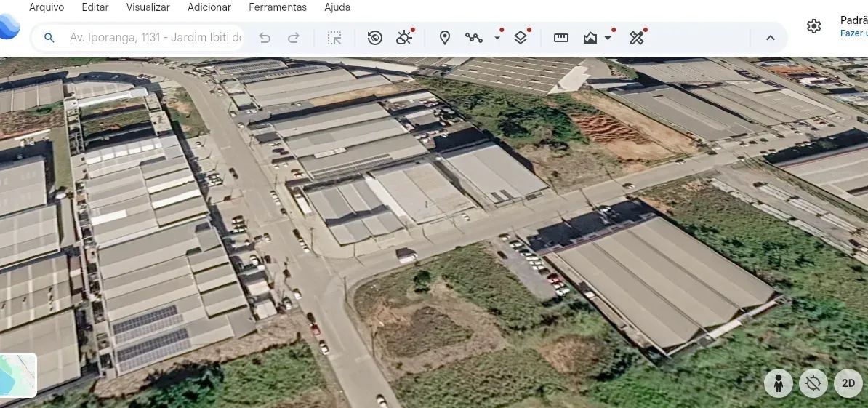Open the Visualizar menu
The image size is (868, 408).
(148, 7)
